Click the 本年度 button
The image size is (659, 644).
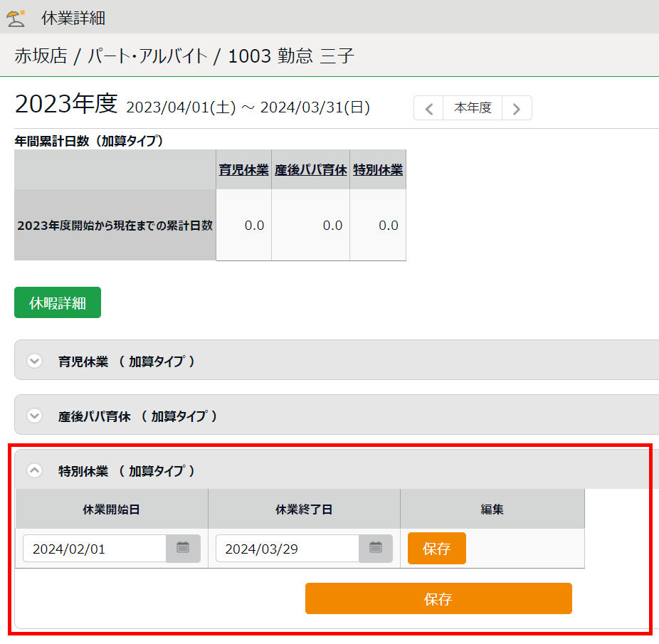(473, 108)
